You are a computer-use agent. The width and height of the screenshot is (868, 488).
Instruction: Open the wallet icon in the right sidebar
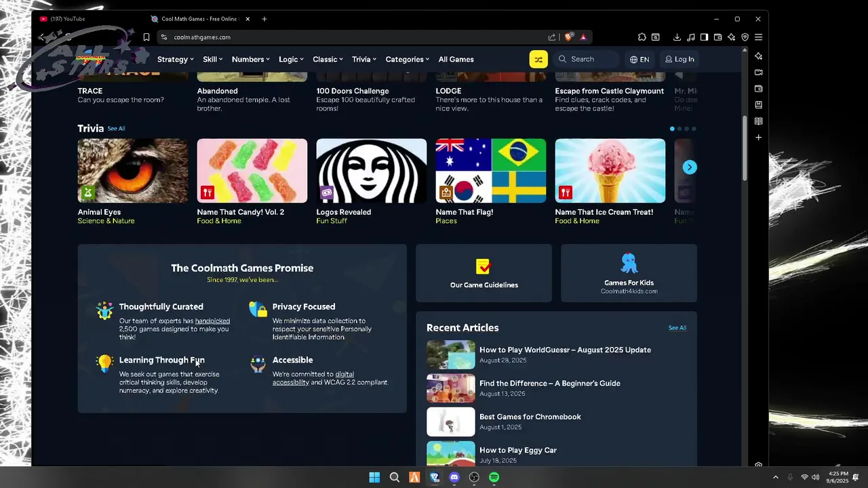pyautogui.click(x=759, y=89)
